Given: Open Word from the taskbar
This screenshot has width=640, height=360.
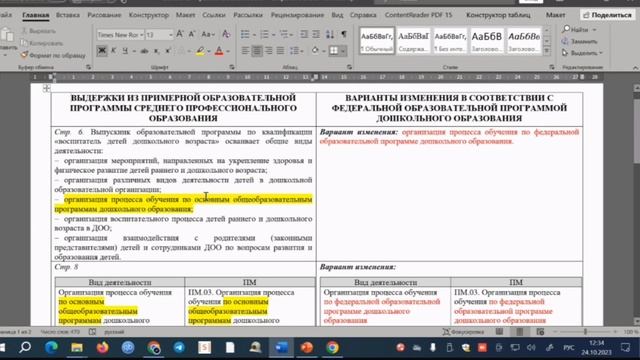Looking at the screenshot, I should point(281,347).
